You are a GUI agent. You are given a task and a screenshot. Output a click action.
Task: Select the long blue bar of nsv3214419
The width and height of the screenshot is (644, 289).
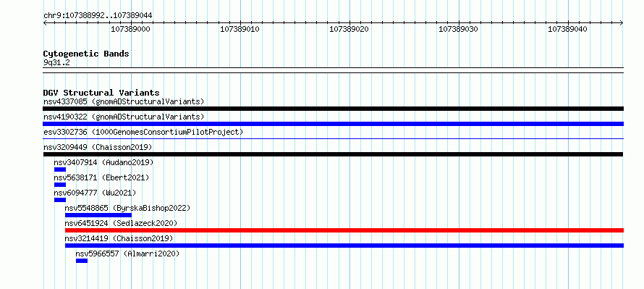[344, 246]
